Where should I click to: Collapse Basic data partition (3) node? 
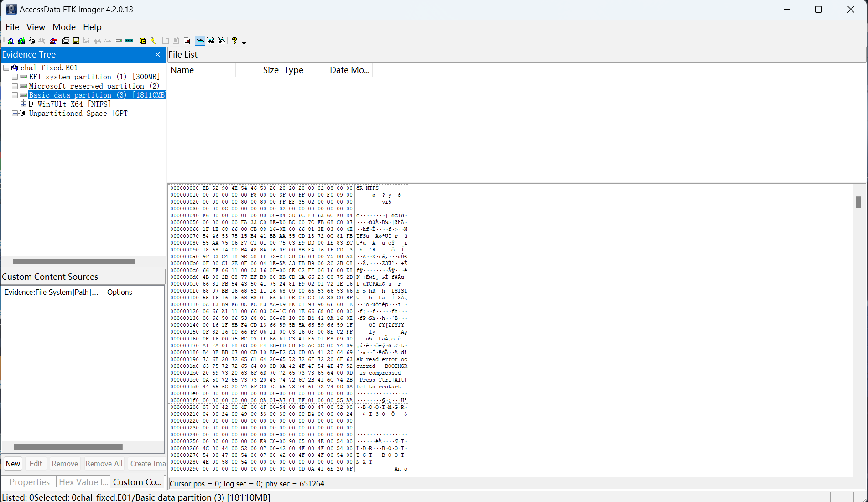15,95
